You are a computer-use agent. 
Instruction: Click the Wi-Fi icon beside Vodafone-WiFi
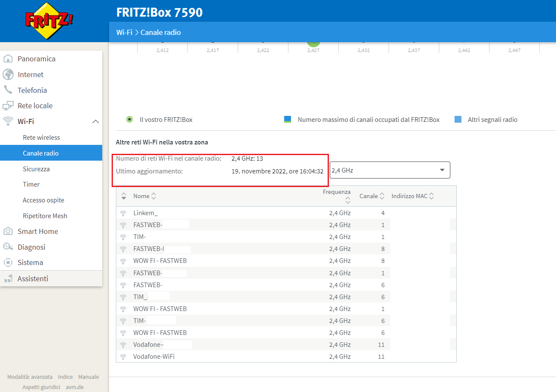tap(123, 357)
